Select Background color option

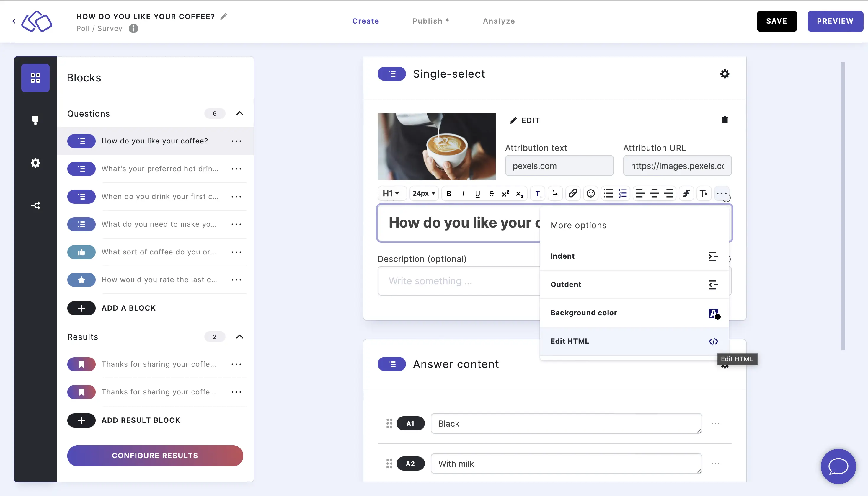pos(634,312)
